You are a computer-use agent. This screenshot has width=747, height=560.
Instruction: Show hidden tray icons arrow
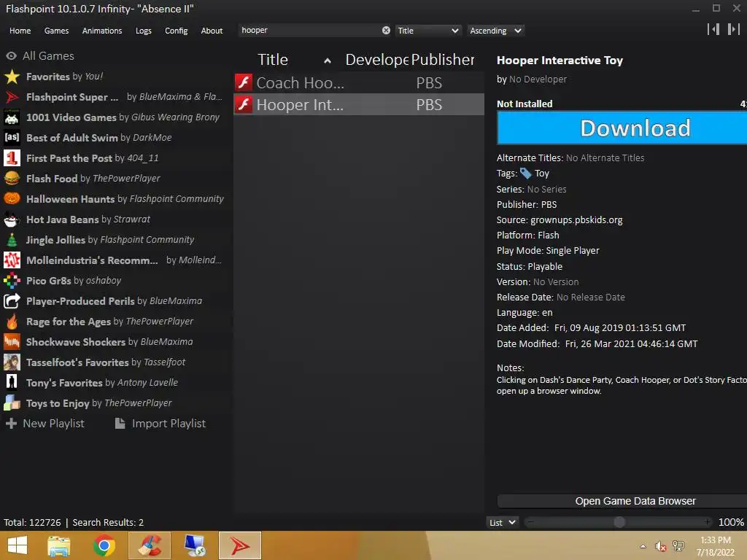coord(643,546)
